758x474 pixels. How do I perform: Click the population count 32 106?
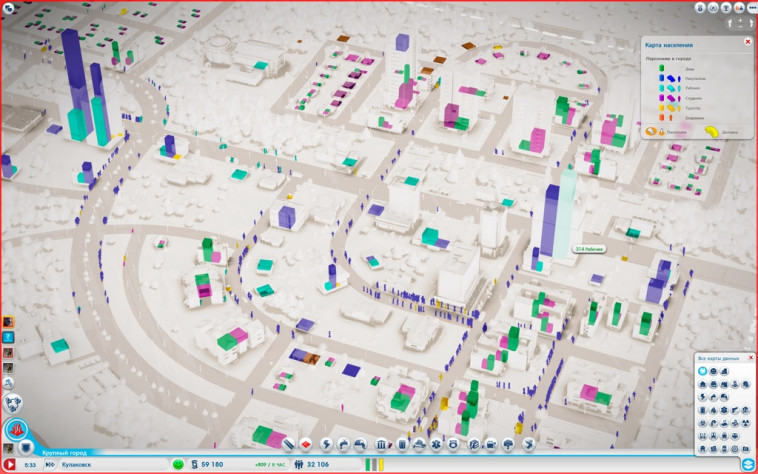(x=318, y=464)
